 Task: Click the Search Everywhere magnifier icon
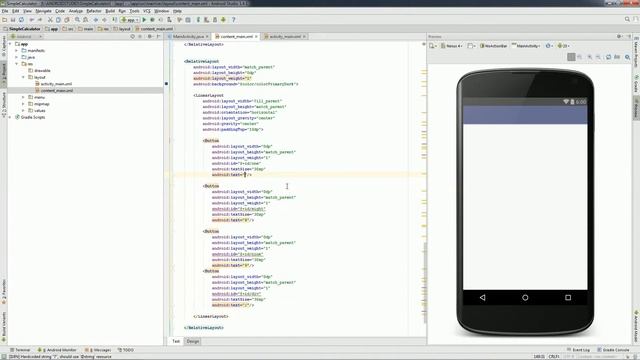coord(627,19)
